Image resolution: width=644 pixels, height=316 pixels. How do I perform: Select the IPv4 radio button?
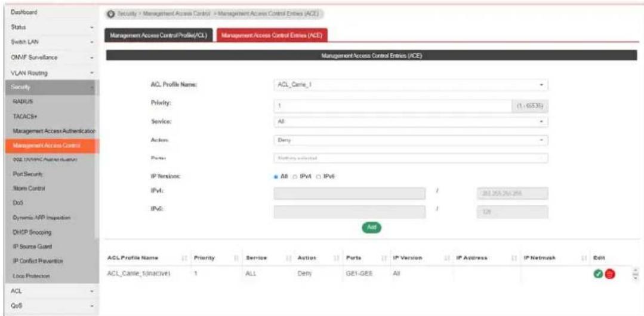tap(294, 176)
